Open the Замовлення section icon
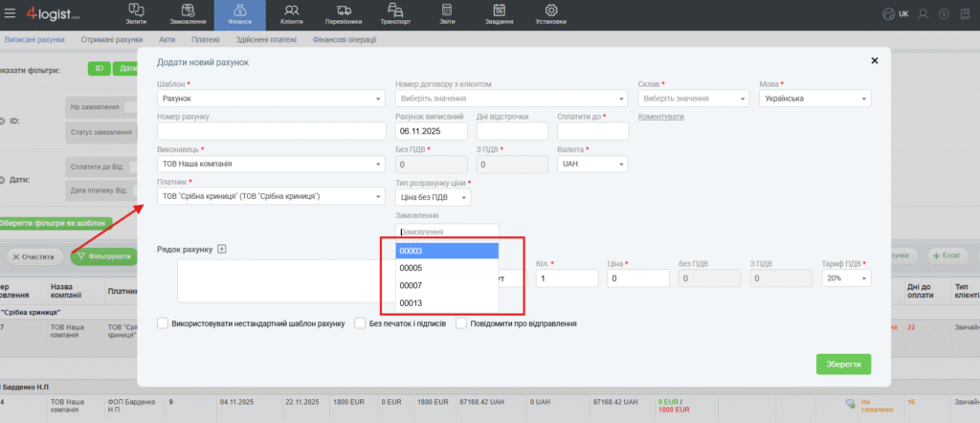Image resolution: width=980 pixels, height=423 pixels. tap(188, 11)
